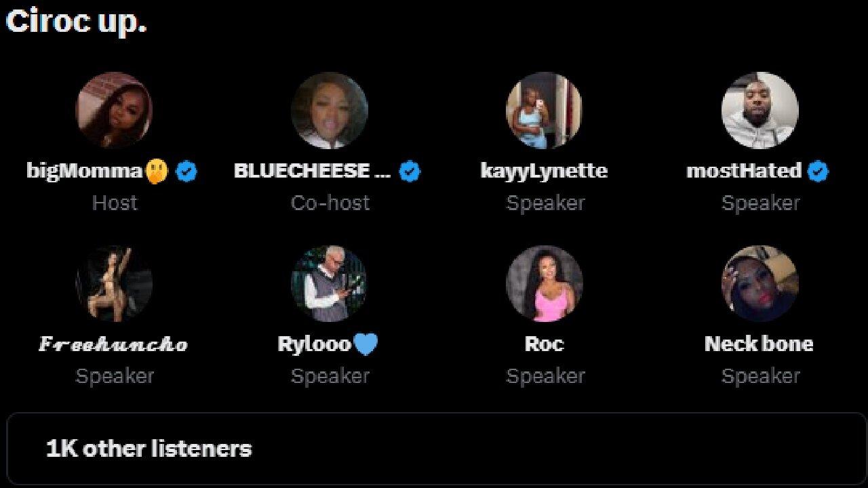Click the blue heart next to Rylooo

pyautogui.click(x=366, y=344)
